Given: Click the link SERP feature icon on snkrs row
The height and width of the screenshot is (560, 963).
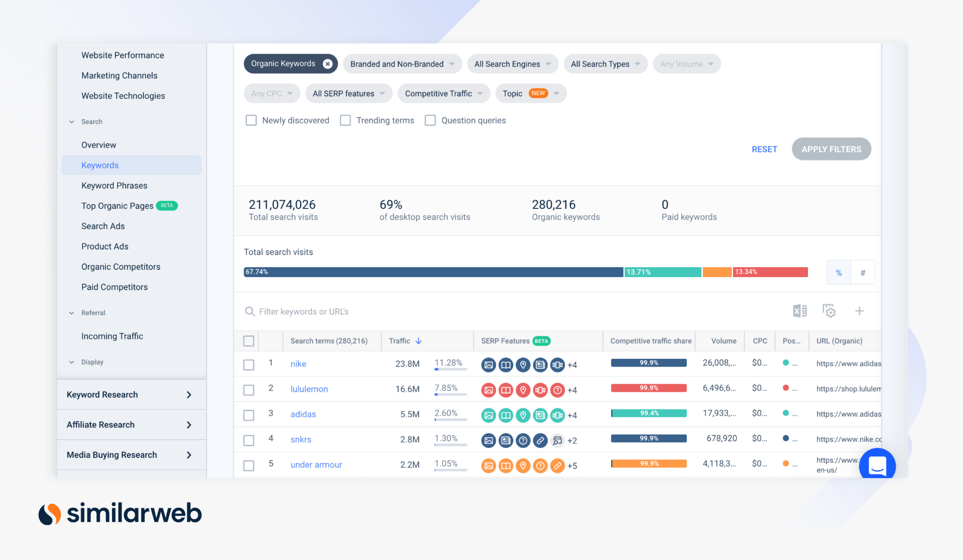Looking at the screenshot, I should (540, 440).
